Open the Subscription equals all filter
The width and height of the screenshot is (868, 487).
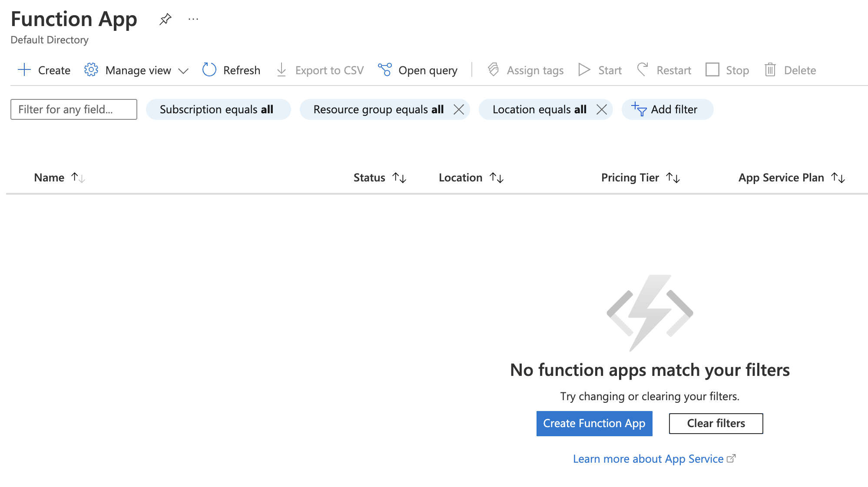218,109
